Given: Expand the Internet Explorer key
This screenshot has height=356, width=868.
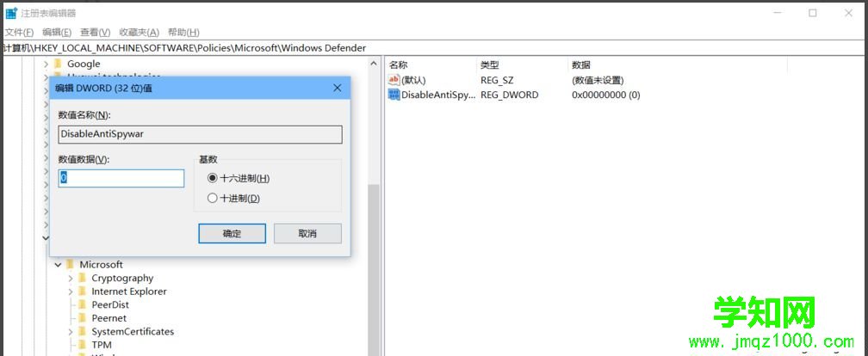Looking at the screenshot, I should click(71, 292).
